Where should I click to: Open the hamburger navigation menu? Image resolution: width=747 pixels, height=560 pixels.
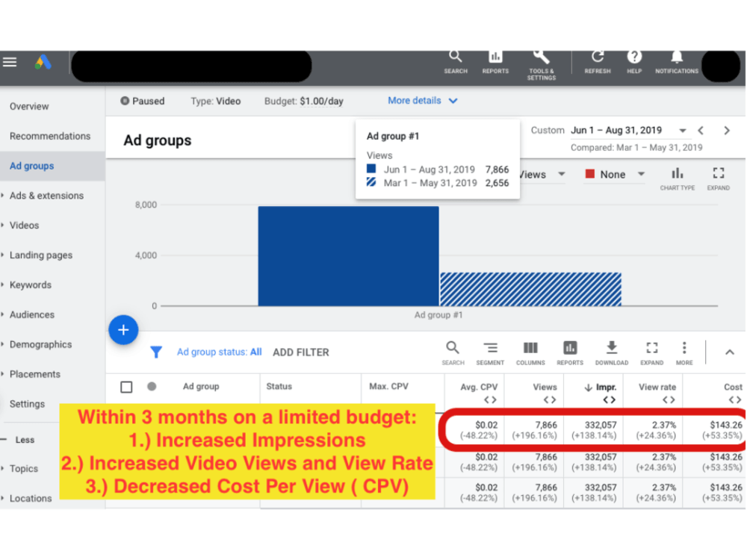[x=10, y=62]
